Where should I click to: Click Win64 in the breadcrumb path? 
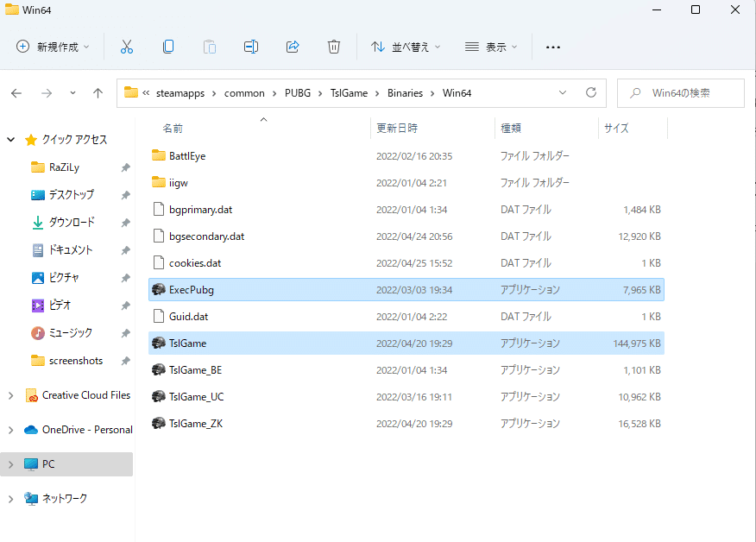(x=457, y=93)
